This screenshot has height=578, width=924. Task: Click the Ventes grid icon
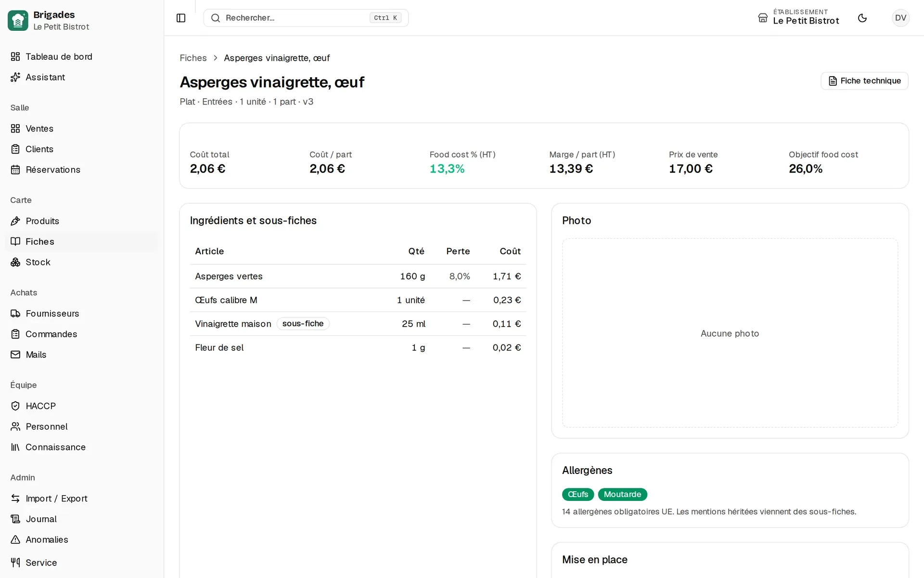coord(15,129)
